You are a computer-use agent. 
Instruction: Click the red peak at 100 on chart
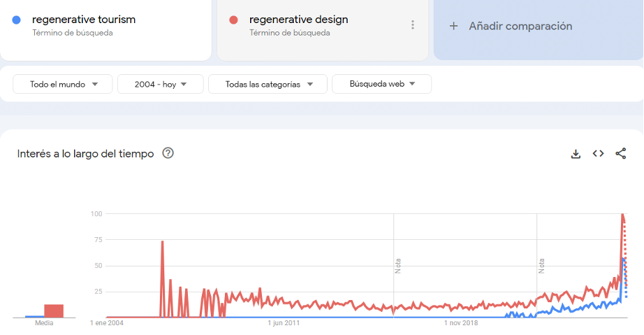pyautogui.click(x=622, y=215)
